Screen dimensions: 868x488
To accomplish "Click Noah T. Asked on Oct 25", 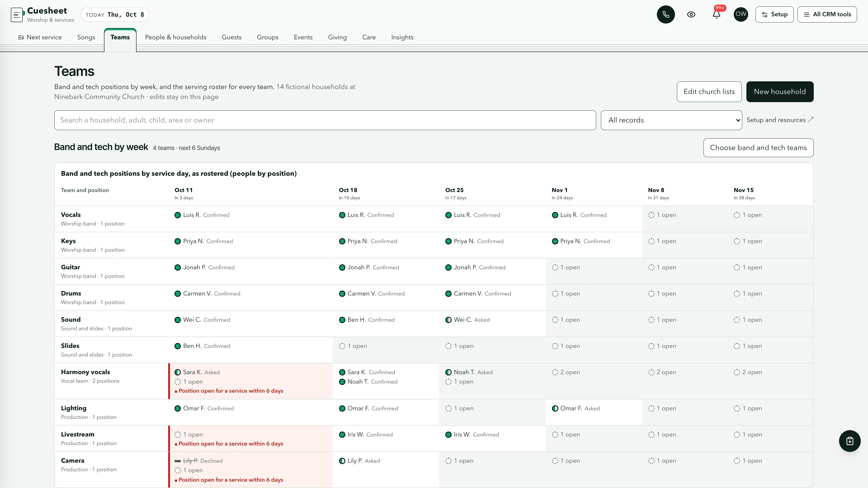I will click(469, 372).
